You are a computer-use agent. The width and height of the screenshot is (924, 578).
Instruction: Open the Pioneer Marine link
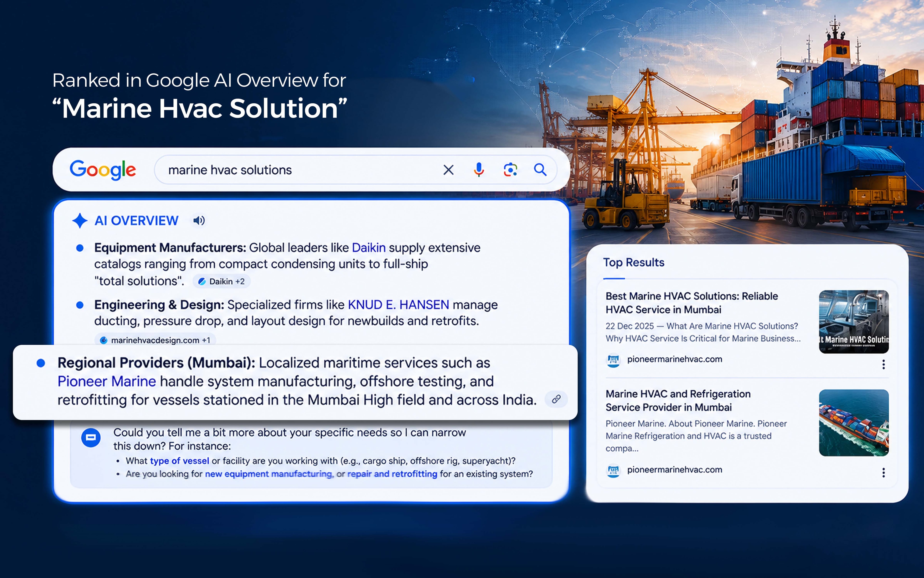tap(107, 381)
